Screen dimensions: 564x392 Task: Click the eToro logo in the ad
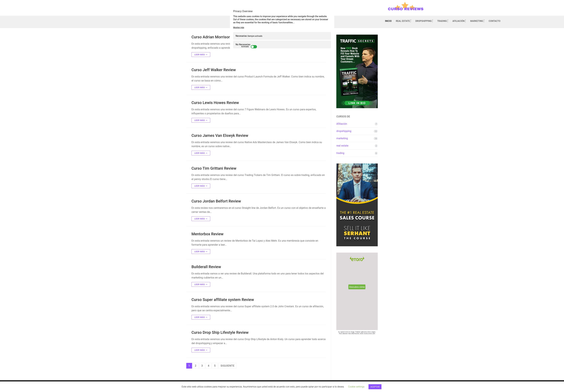(357, 259)
